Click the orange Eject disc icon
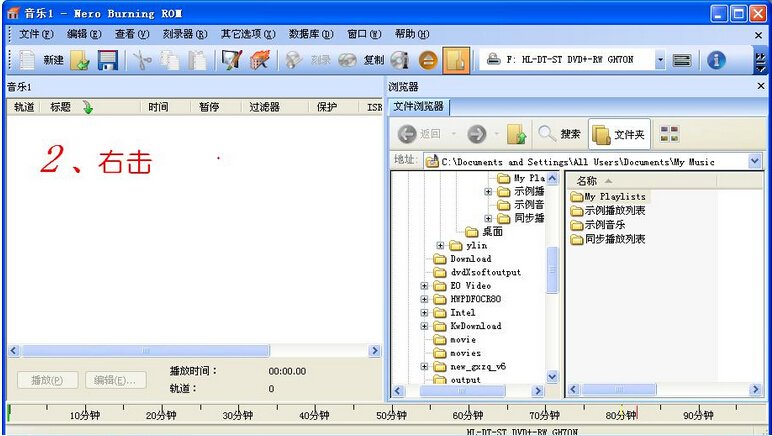The width and height of the screenshot is (772, 436). [x=428, y=60]
